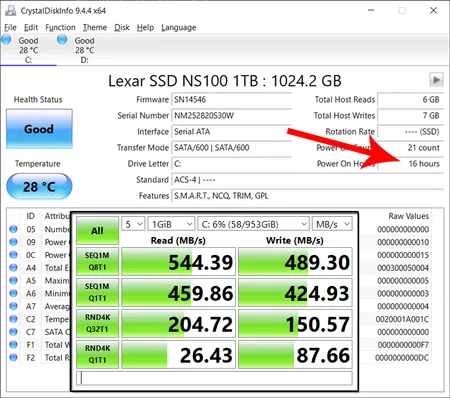Click the 489.30 sequential write result
Viewport: 450px width, 398px height.
click(295, 261)
